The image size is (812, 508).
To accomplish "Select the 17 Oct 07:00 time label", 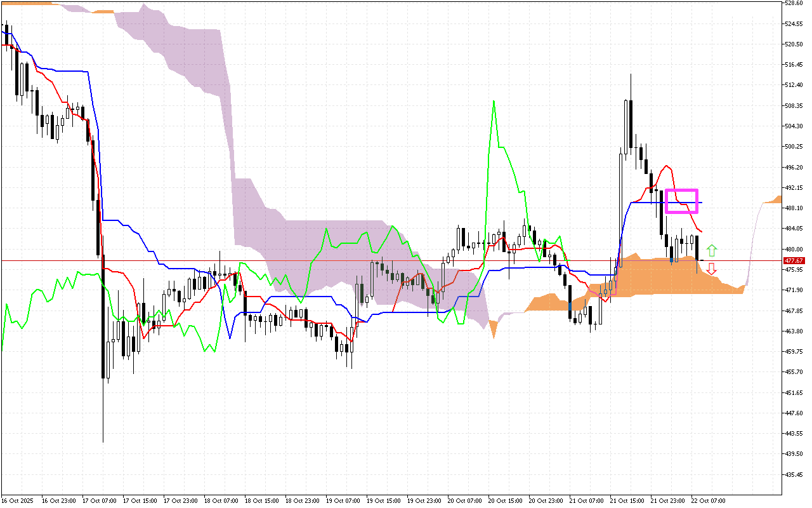I will (98, 501).
